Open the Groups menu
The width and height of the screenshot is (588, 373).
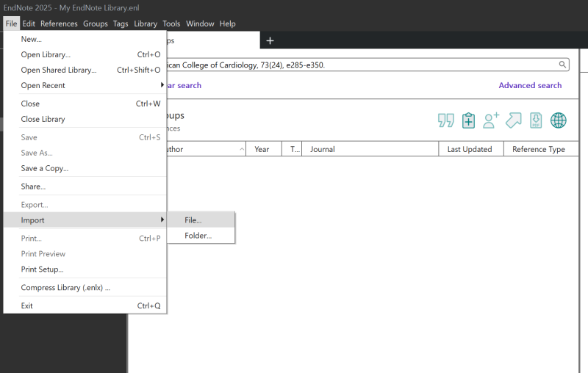point(96,23)
